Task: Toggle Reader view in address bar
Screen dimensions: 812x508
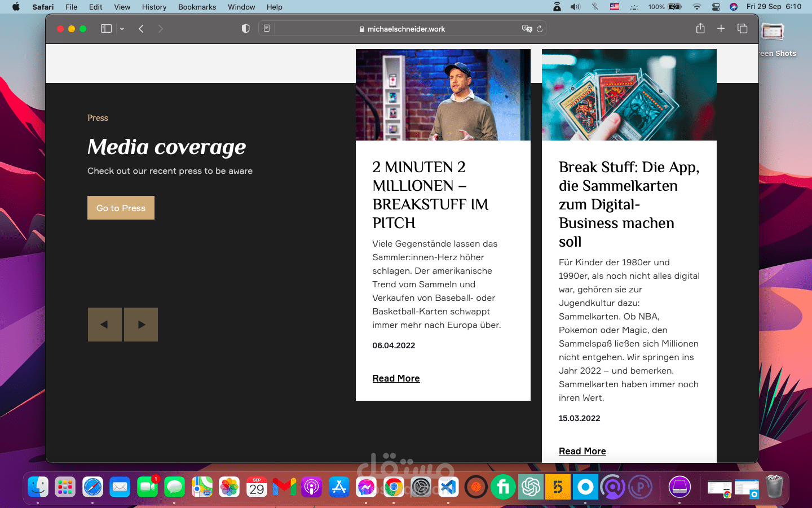Action: point(267,29)
